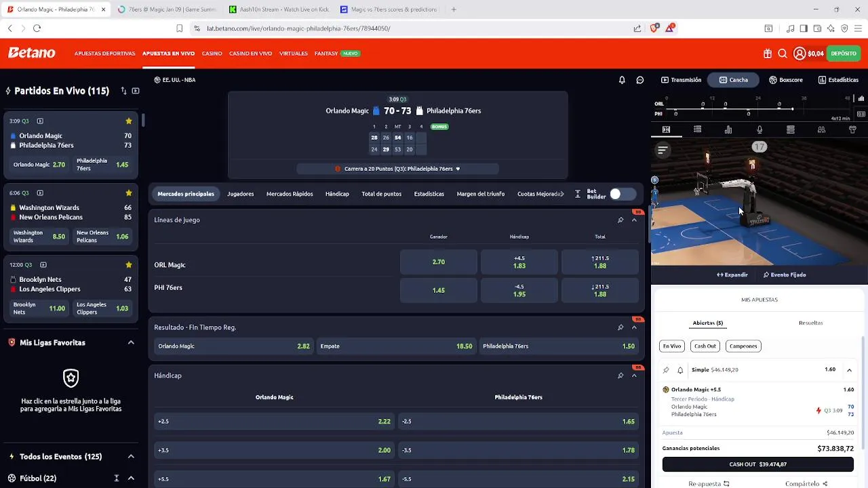
Task: Open the user account avatar icon
Action: pos(800,54)
